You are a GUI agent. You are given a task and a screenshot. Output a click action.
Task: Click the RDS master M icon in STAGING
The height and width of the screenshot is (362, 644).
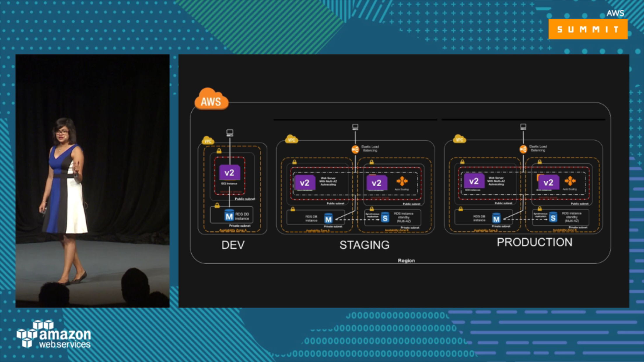click(x=328, y=219)
